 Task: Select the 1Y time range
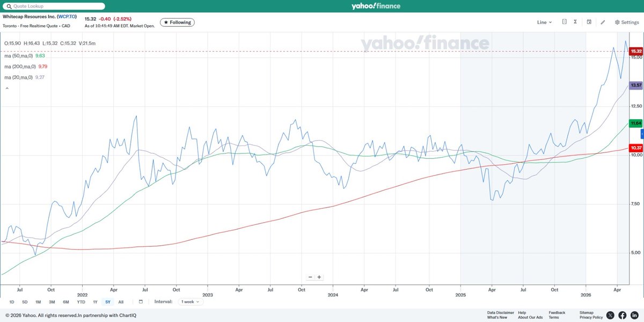point(95,302)
